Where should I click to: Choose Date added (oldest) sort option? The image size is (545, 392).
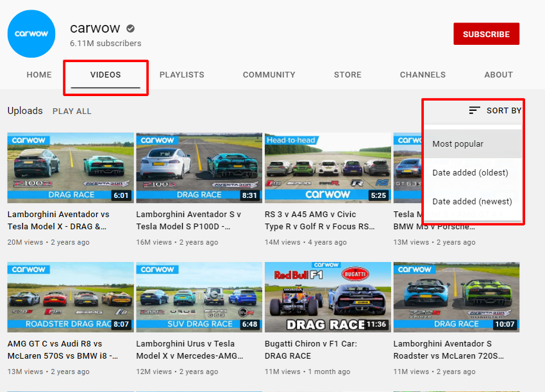tap(473, 172)
